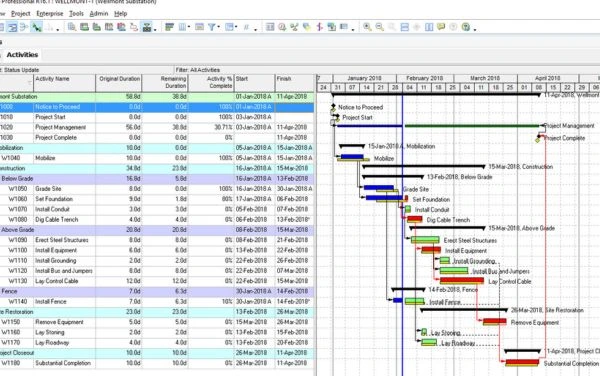The height and width of the screenshot is (376, 600).
Task: Open the Filter icon dropdown arrow
Action: click(218, 27)
